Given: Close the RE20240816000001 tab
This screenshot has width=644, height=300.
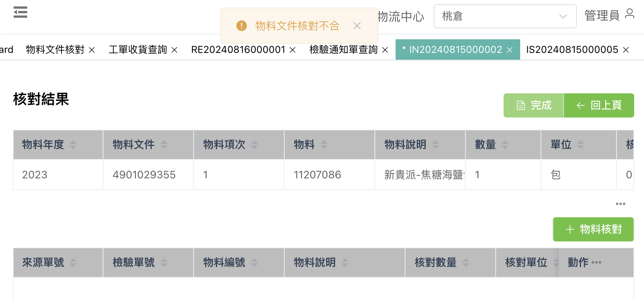Looking at the screenshot, I should point(293,50).
